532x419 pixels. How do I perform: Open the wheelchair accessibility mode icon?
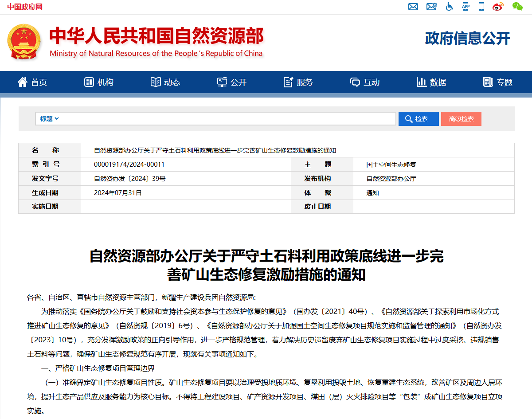[449, 7]
